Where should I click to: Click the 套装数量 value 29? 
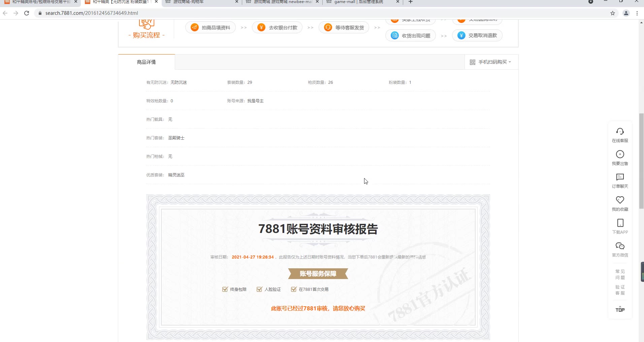point(250,82)
